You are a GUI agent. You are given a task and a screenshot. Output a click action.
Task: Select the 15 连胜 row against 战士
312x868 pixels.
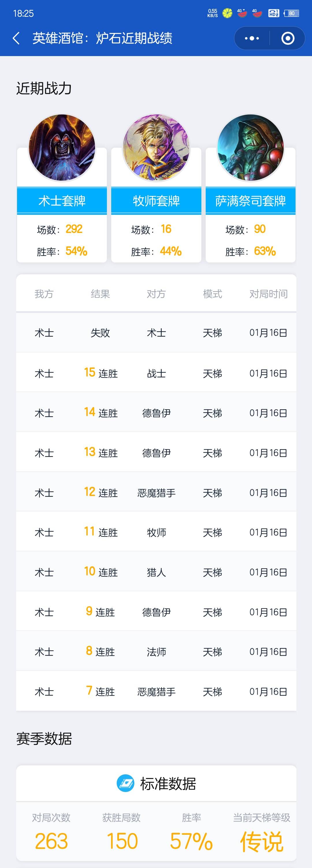[x=156, y=373]
